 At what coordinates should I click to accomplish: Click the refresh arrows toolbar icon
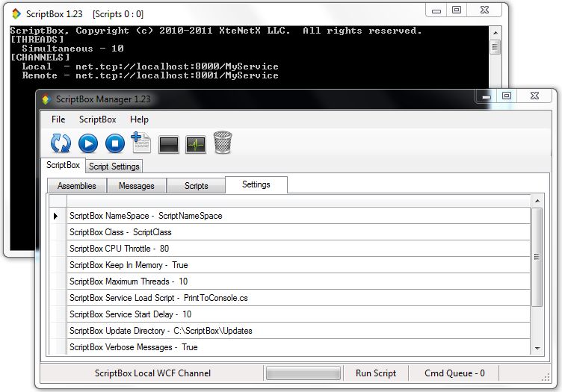coord(61,143)
